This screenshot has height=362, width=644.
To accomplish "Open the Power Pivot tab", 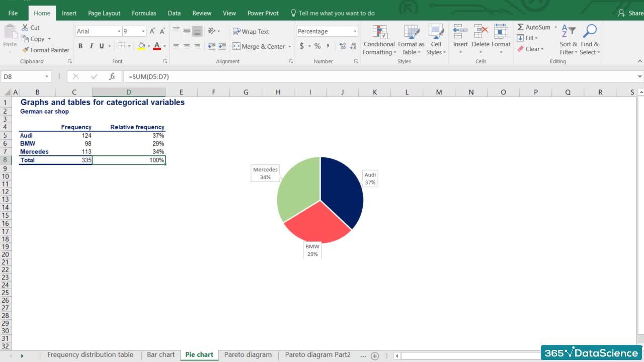I will pos(263,13).
